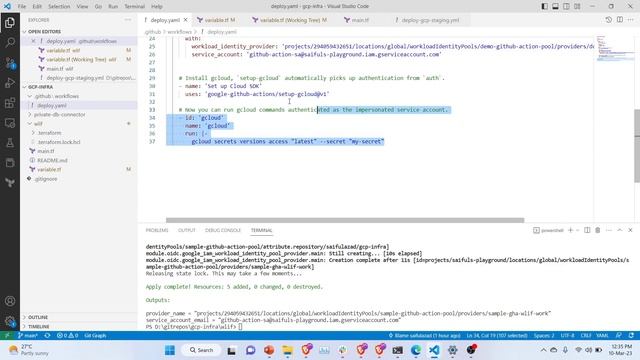Screen dimensions: 640x360
Task: Click the Explorer more actions ellipsis
Action: 128,20
